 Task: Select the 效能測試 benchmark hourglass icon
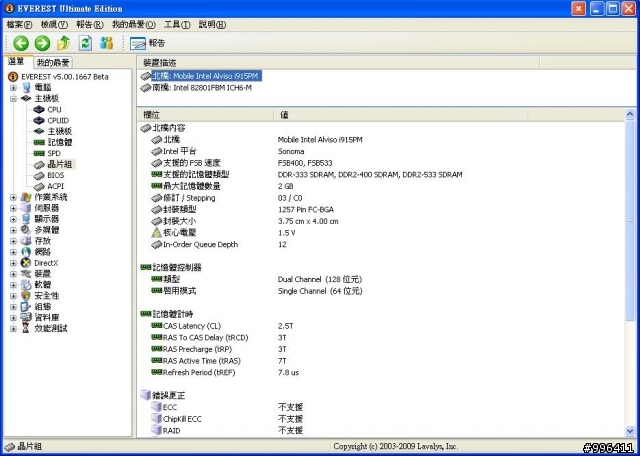(x=26, y=329)
